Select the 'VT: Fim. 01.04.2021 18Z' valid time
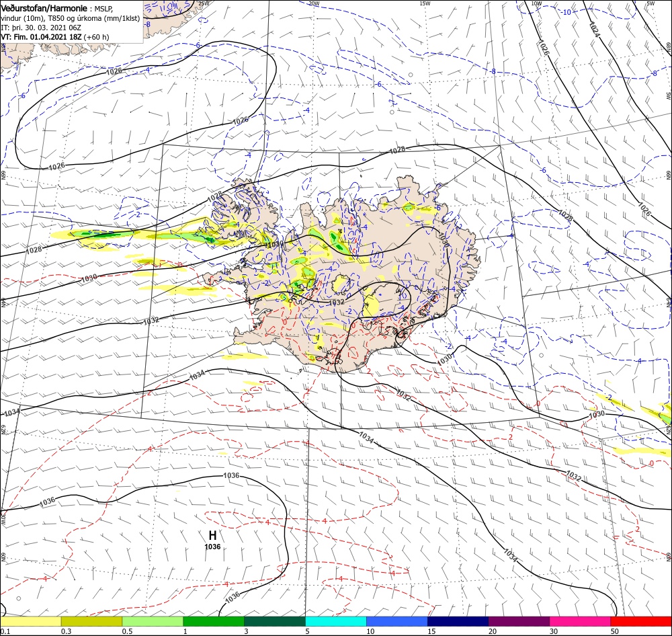 point(41,37)
